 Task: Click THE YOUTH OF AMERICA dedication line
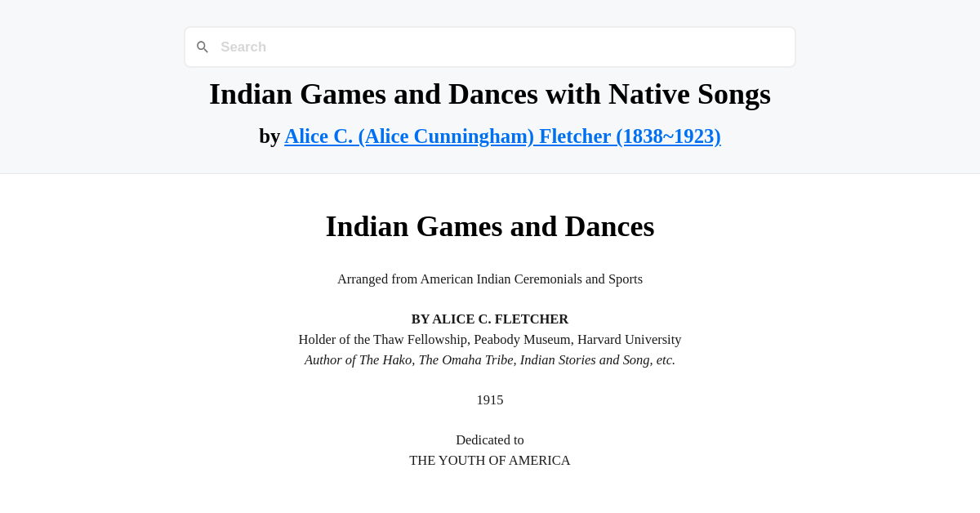point(490,460)
